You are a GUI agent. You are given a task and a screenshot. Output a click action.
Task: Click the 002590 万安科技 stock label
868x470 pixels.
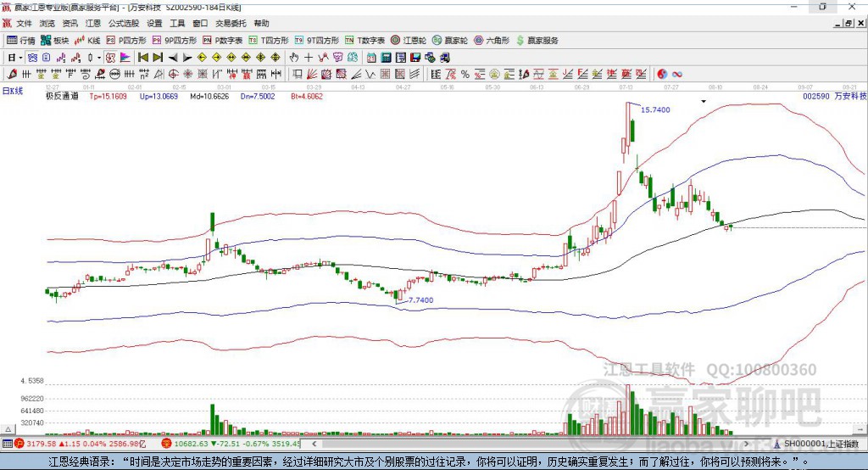click(835, 96)
